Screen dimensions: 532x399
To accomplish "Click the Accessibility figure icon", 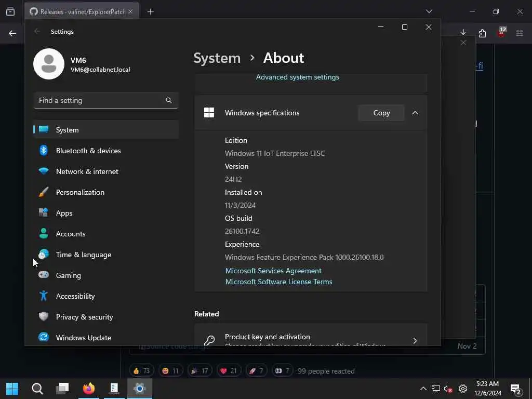I will tap(44, 296).
